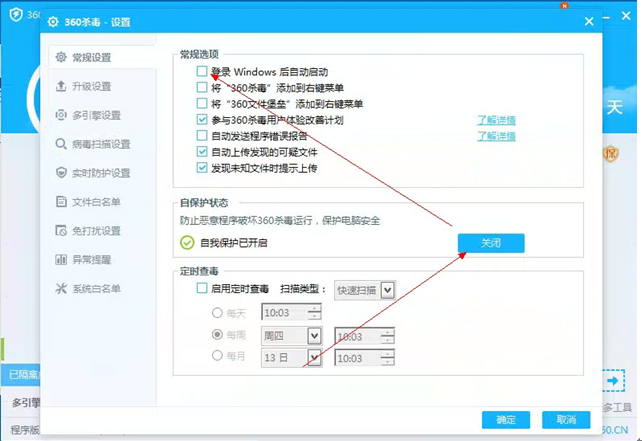Select the 每天 schedule radio button
642x441 pixels.
coord(216,312)
